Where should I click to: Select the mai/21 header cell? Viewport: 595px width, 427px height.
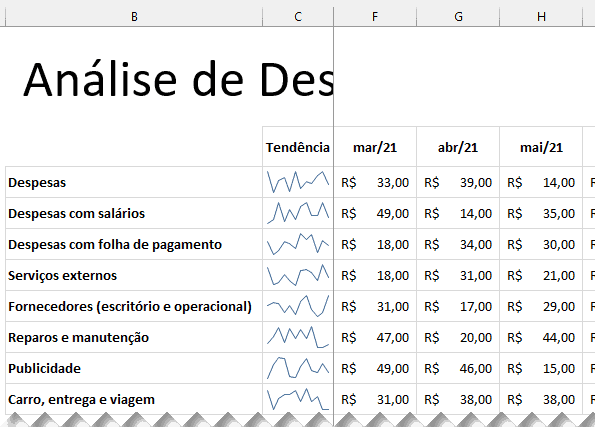click(541, 147)
